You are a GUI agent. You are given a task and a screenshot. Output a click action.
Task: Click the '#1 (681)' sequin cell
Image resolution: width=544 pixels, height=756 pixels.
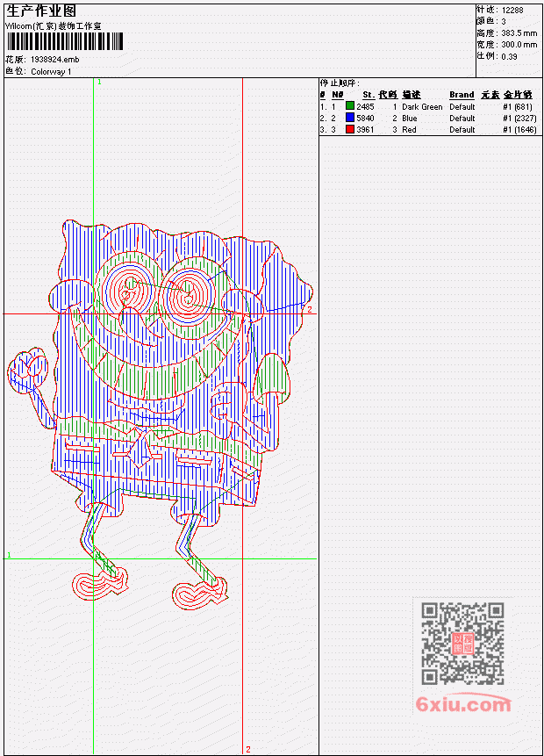(x=518, y=107)
